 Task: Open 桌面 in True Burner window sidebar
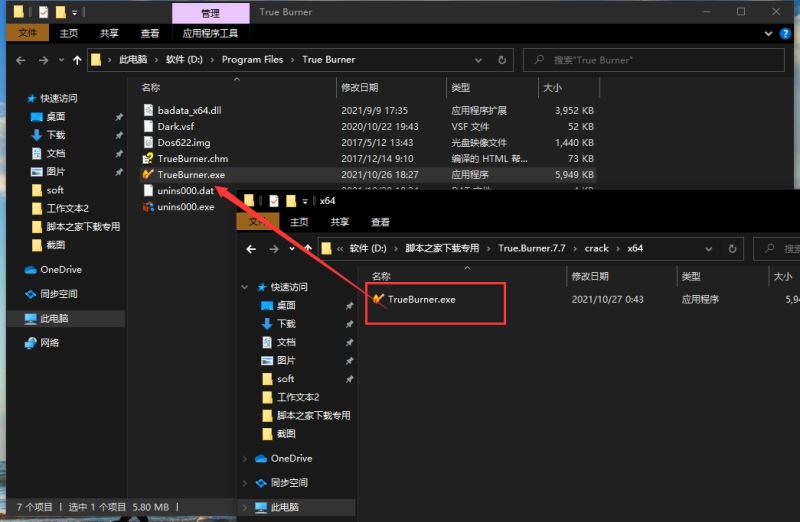point(56,116)
